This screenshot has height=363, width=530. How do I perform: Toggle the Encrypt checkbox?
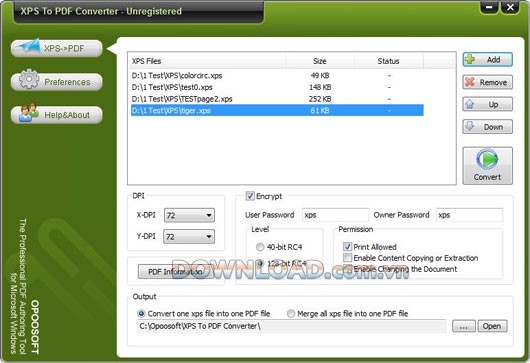coord(250,196)
